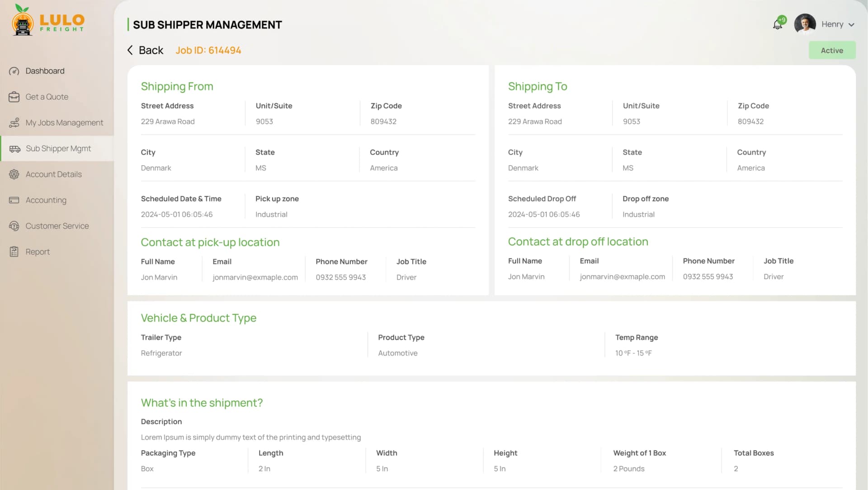Click the Account Details gear icon

coord(14,174)
